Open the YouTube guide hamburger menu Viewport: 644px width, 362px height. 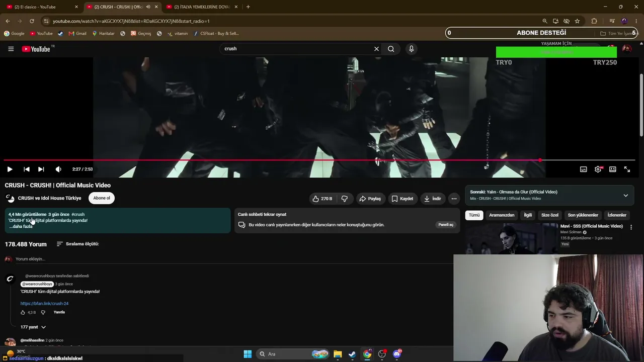11,49
